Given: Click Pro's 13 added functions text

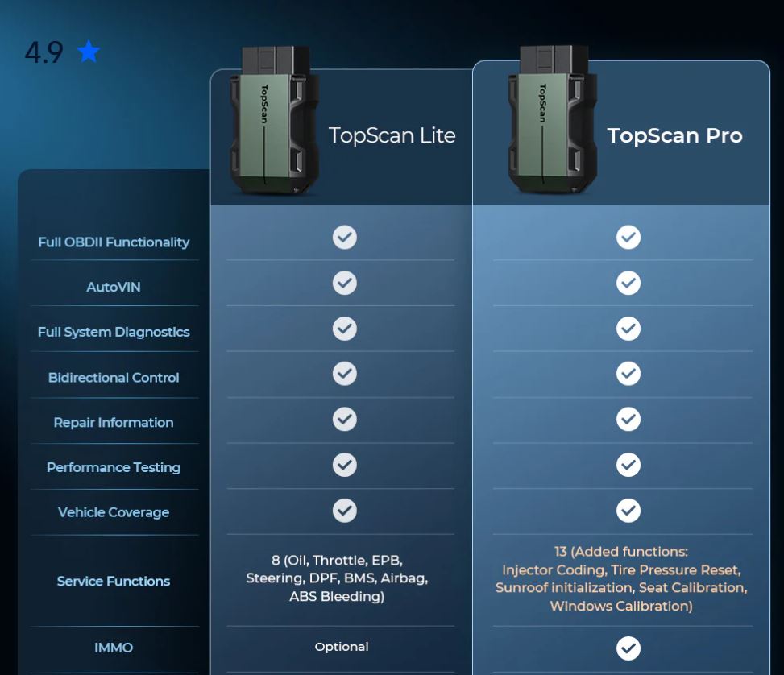Looking at the screenshot, I should [x=621, y=578].
